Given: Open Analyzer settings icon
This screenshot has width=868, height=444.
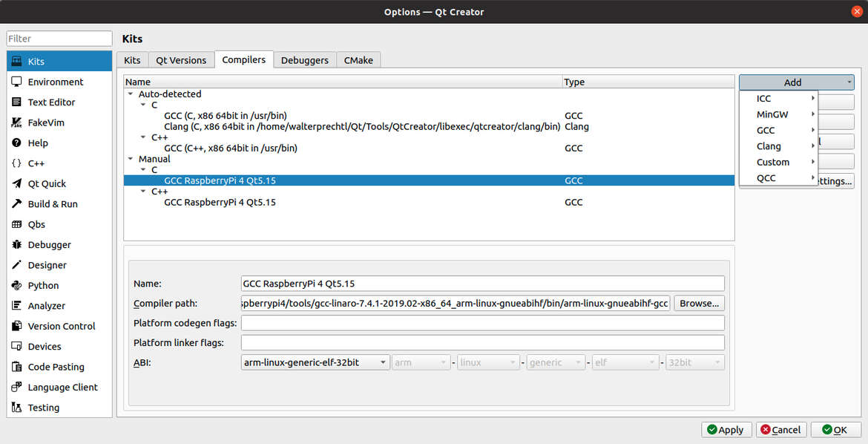Looking at the screenshot, I should [x=16, y=305].
